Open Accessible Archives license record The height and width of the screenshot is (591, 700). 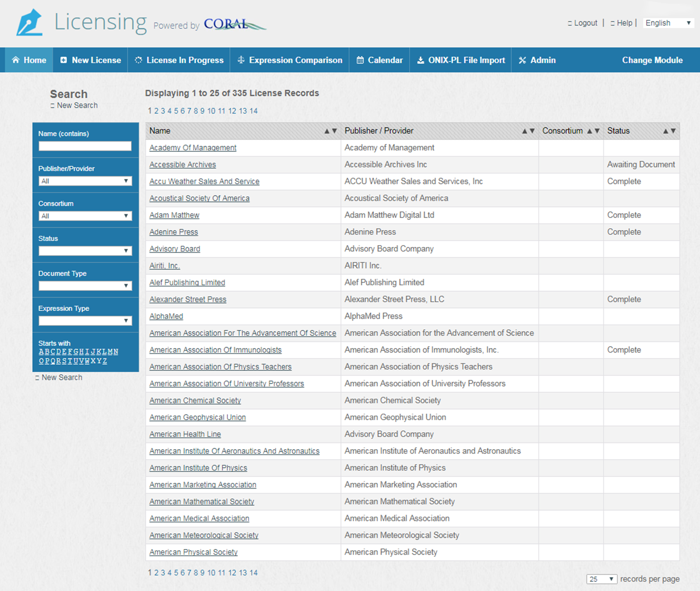[182, 165]
